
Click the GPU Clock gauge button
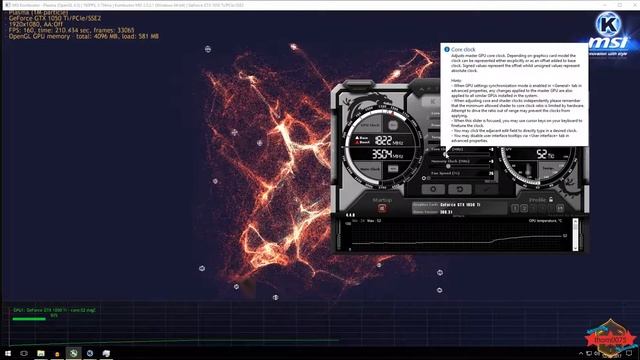coord(393,125)
